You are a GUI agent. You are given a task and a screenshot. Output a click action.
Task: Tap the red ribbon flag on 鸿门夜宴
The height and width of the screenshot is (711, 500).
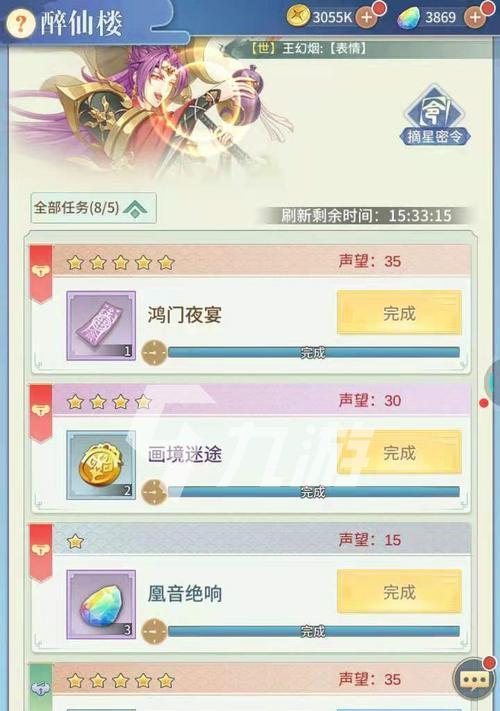(x=41, y=274)
